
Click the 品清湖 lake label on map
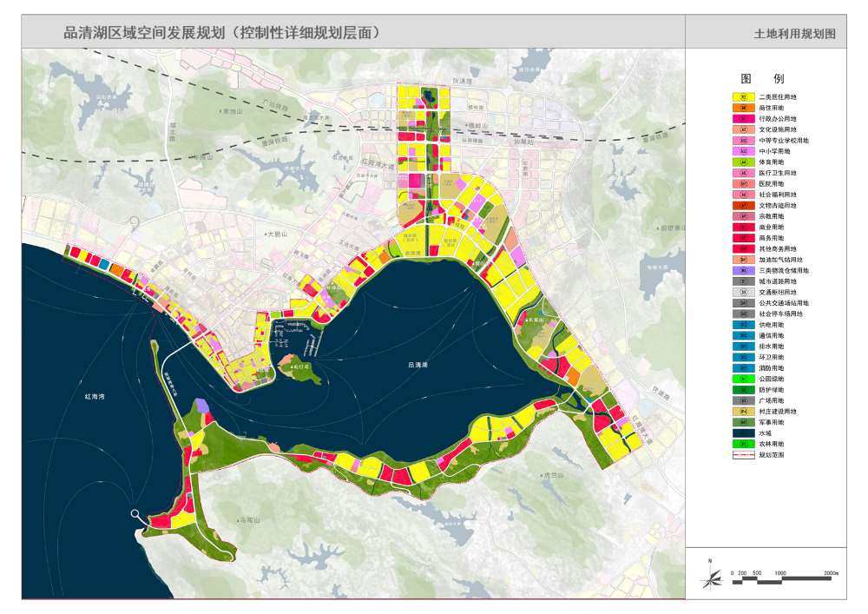point(418,365)
